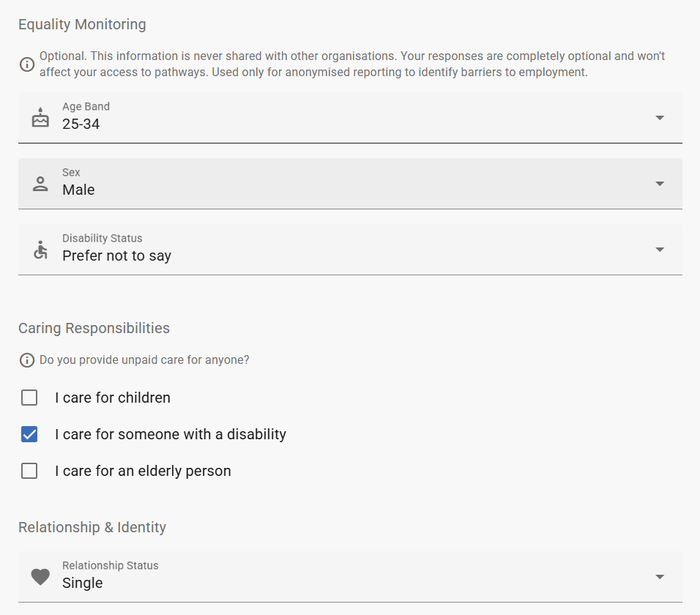Expand the Relationship Status dropdown arrow

[660, 577]
